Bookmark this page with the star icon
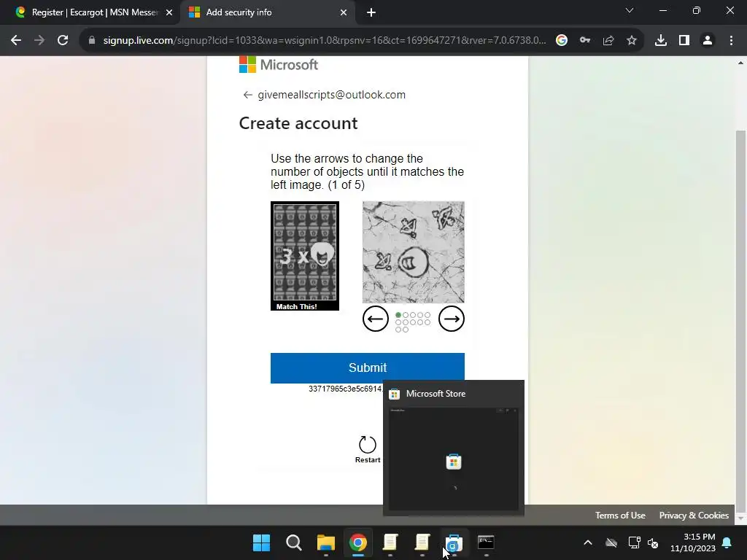Image resolution: width=747 pixels, height=560 pixels. tap(632, 41)
